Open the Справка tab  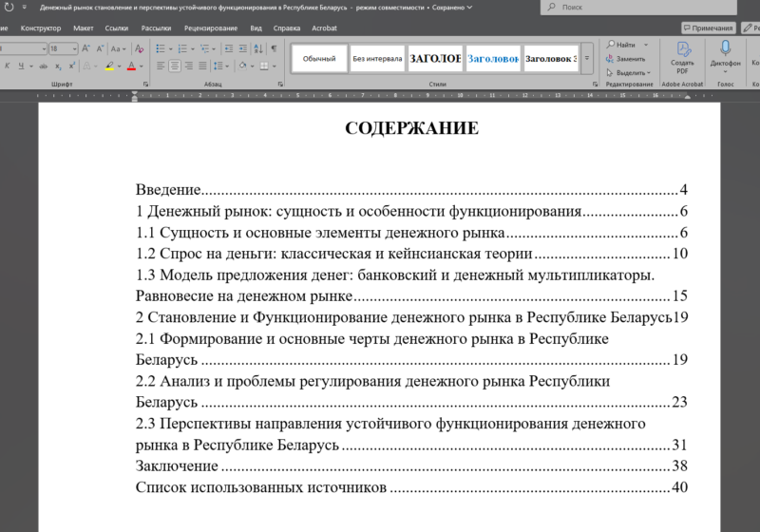pyautogui.click(x=287, y=28)
